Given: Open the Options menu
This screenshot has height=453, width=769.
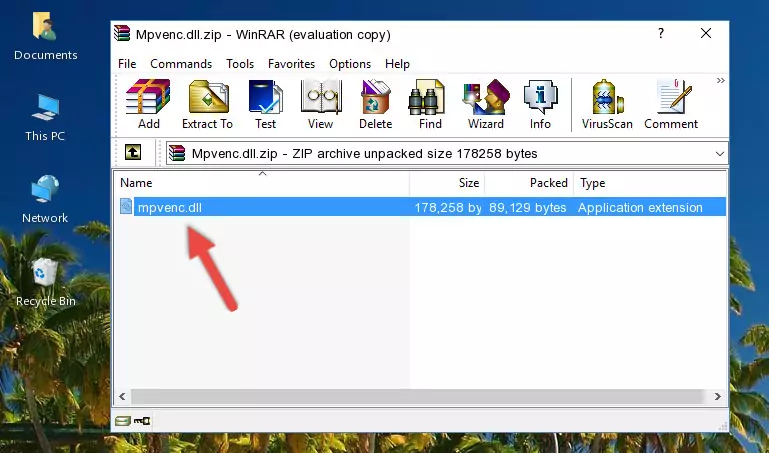Looking at the screenshot, I should point(350,64).
